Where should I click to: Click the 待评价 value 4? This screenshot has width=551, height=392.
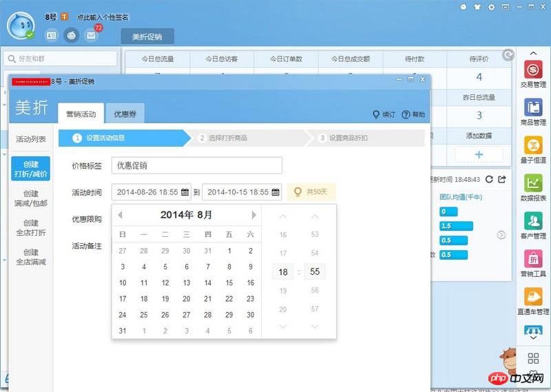coord(479,77)
